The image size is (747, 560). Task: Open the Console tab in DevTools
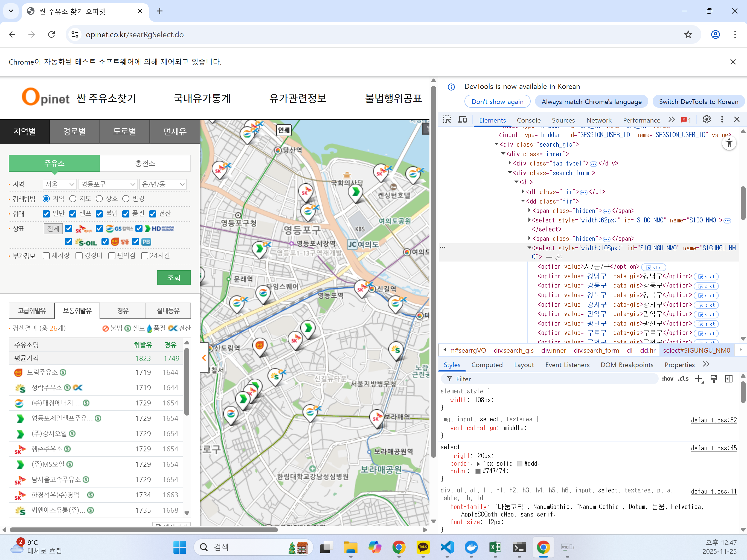tap(528, 120)
